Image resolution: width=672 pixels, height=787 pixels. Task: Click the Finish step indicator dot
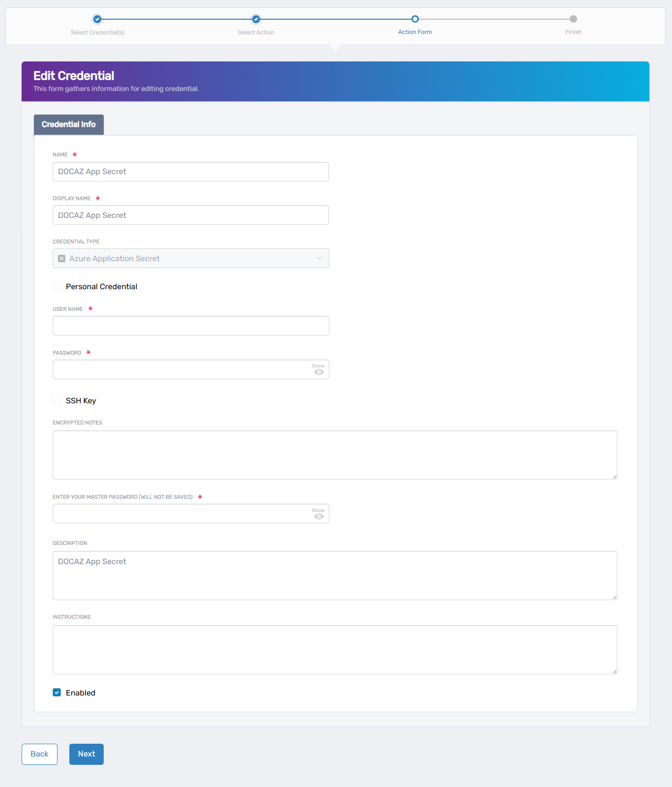pyautogui.click(x=573, y=19)
